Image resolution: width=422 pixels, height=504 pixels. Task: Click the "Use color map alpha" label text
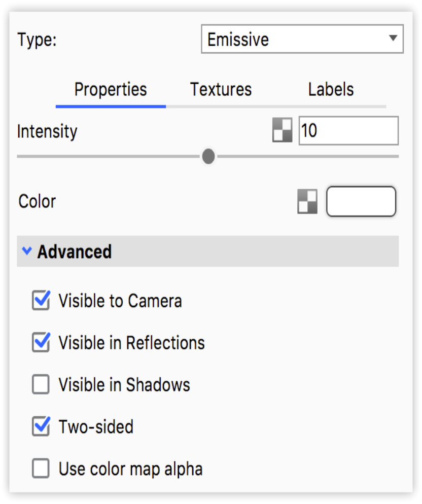pos(130,469)
